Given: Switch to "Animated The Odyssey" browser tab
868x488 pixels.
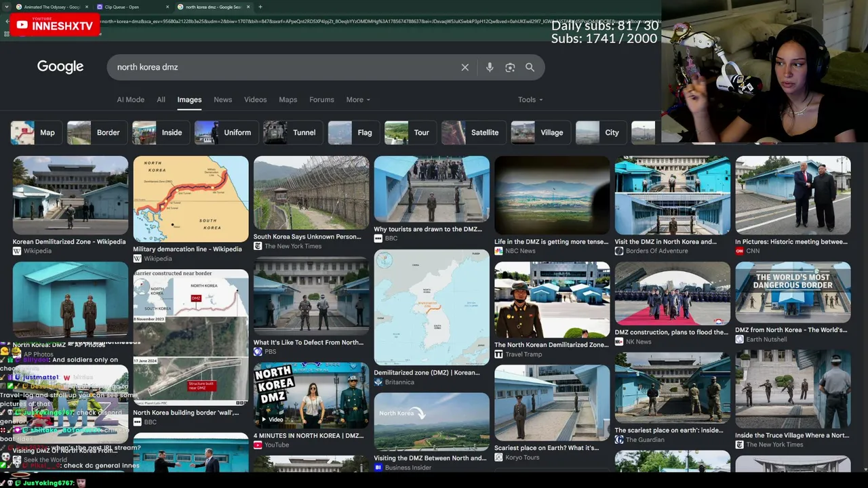Looking at the screenshot, I should [x=52, y=7].
